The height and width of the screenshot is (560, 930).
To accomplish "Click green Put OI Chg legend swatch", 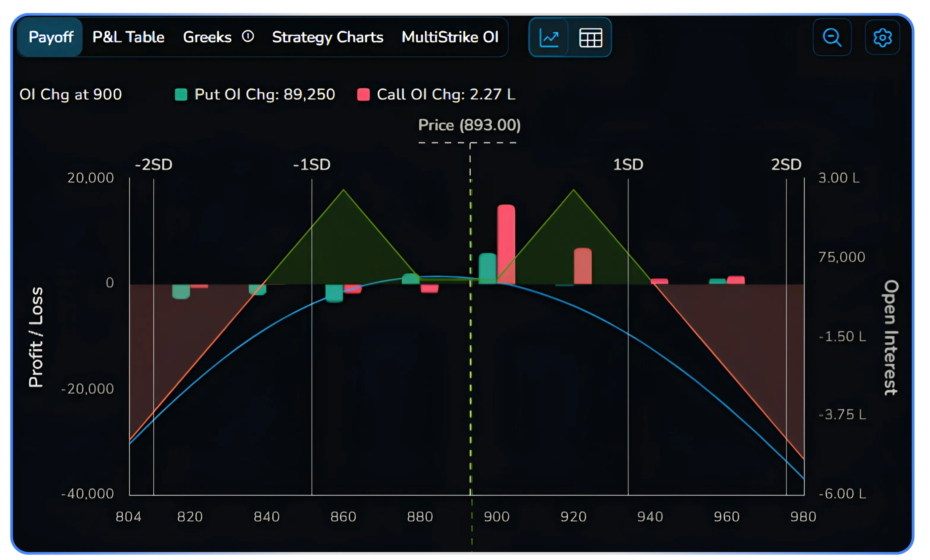I will 181,94.
